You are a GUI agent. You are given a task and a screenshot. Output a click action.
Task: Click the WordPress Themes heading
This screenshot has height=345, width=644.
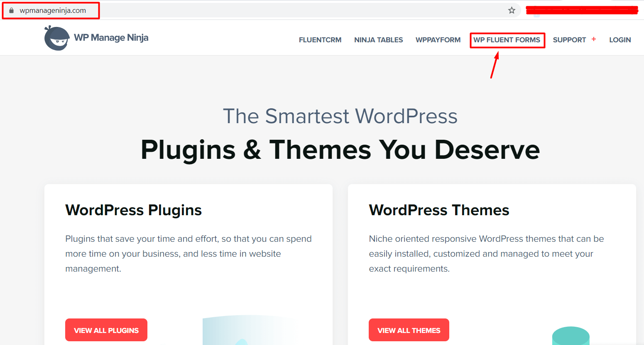click(x=439, y=210)
